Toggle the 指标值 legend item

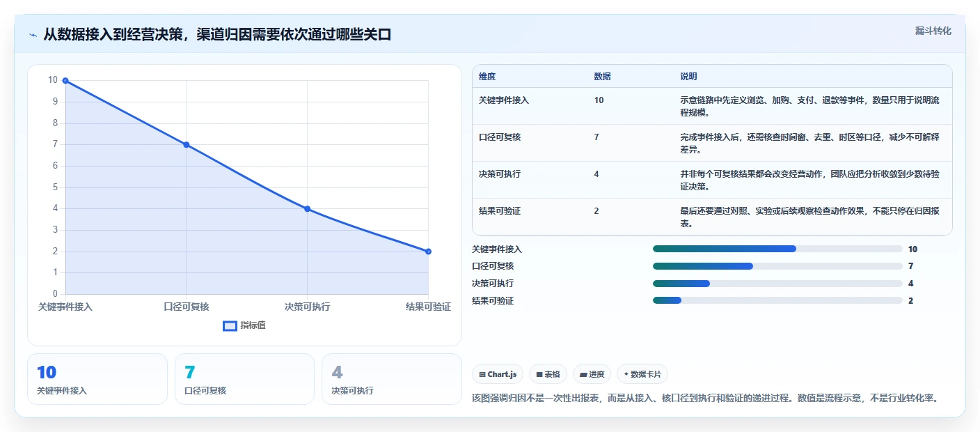pos(244,325)
